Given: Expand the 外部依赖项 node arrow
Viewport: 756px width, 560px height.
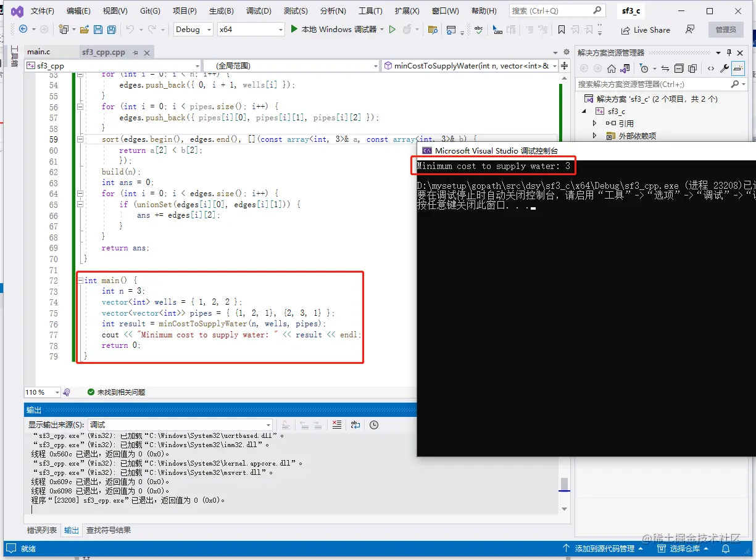Looking at the screenshot, I should click(x=594, y=136).
